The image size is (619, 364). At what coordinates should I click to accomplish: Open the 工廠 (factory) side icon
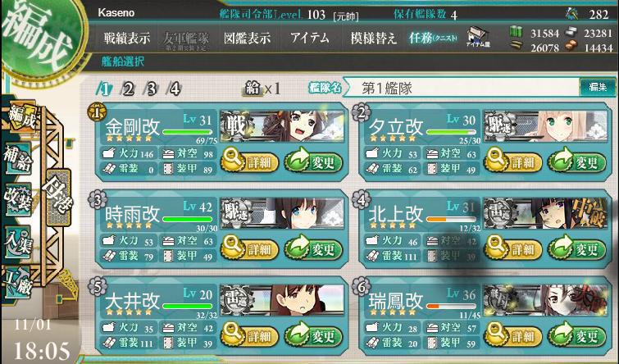coord(18,283)
